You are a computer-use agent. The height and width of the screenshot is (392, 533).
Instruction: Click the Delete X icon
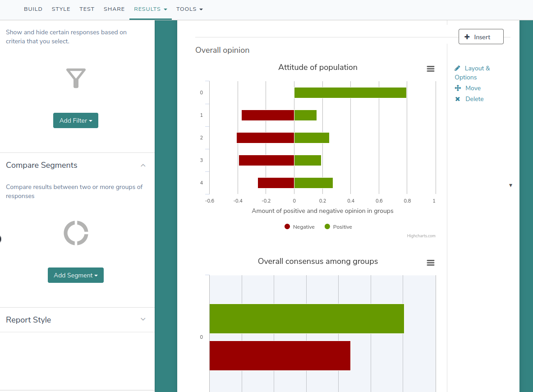[457, 99]
